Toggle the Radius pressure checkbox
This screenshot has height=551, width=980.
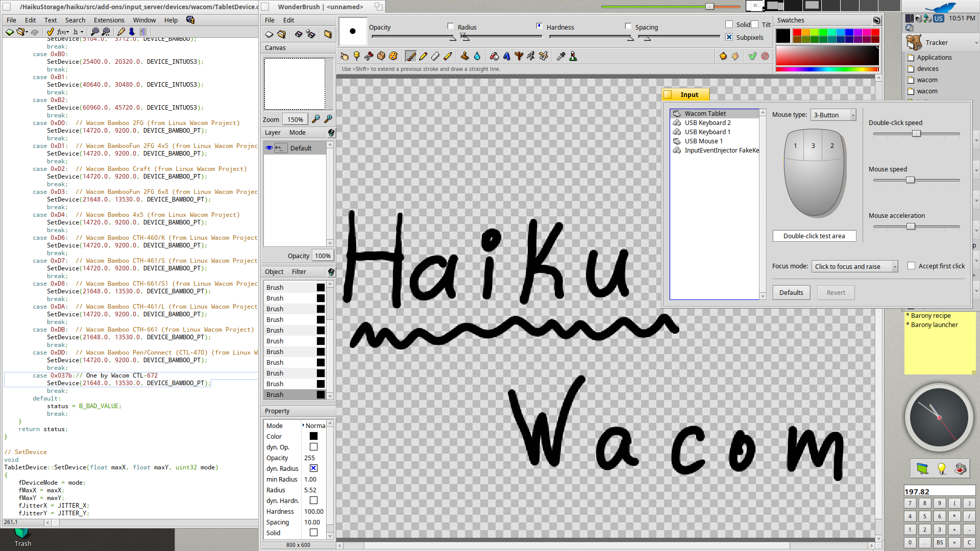(x=539, y=26)
